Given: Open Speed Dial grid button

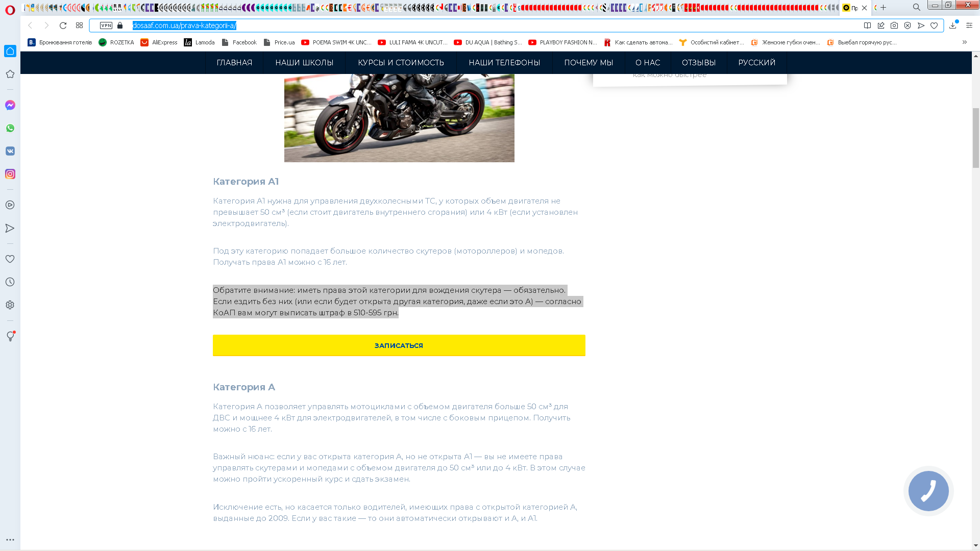Looking at the screenshot, I should point(79,26).
